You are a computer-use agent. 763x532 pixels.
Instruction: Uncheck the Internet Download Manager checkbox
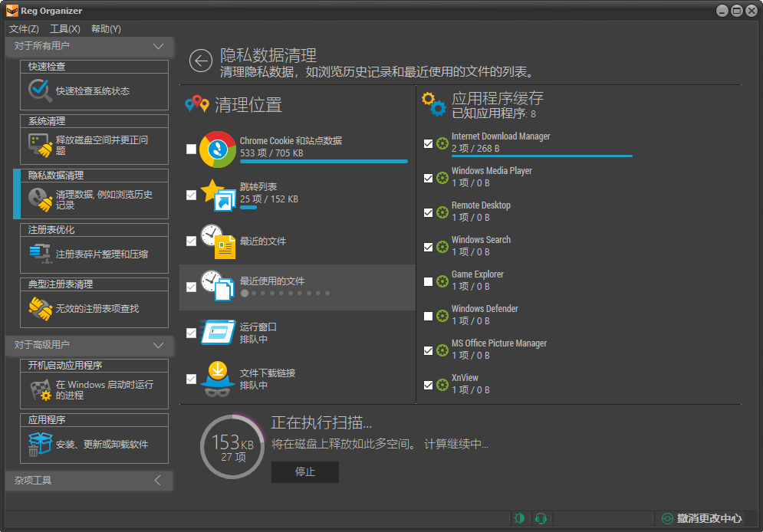point(428,143)
